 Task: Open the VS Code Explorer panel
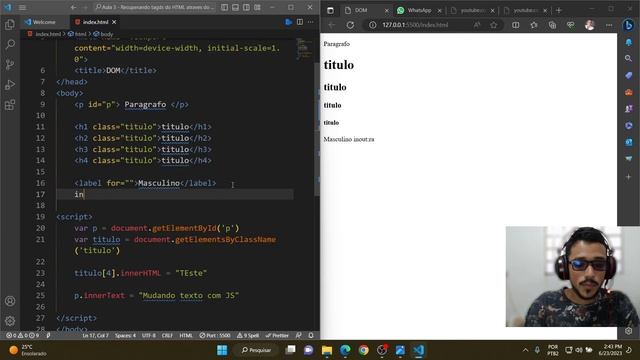coord(10,24)
